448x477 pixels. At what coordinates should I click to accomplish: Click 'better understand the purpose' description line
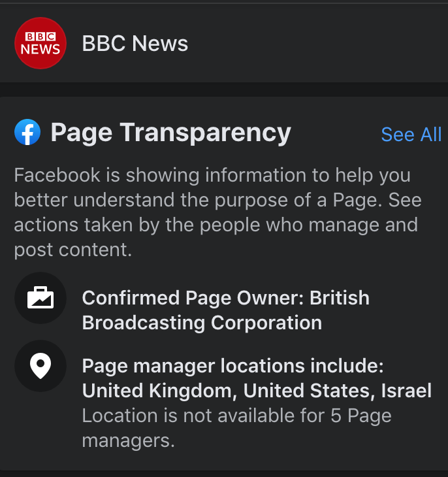click(x=151, y=200)
